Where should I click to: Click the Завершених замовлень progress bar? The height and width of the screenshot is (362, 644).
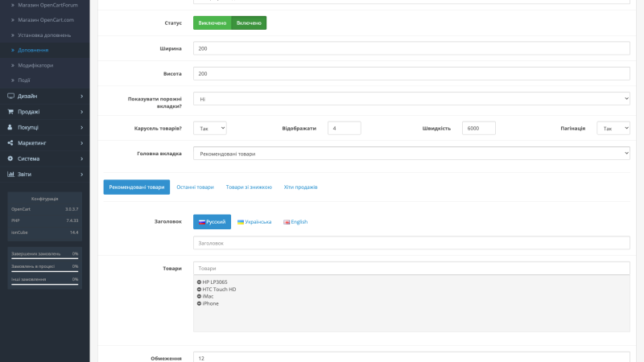[x=45, y=258]
